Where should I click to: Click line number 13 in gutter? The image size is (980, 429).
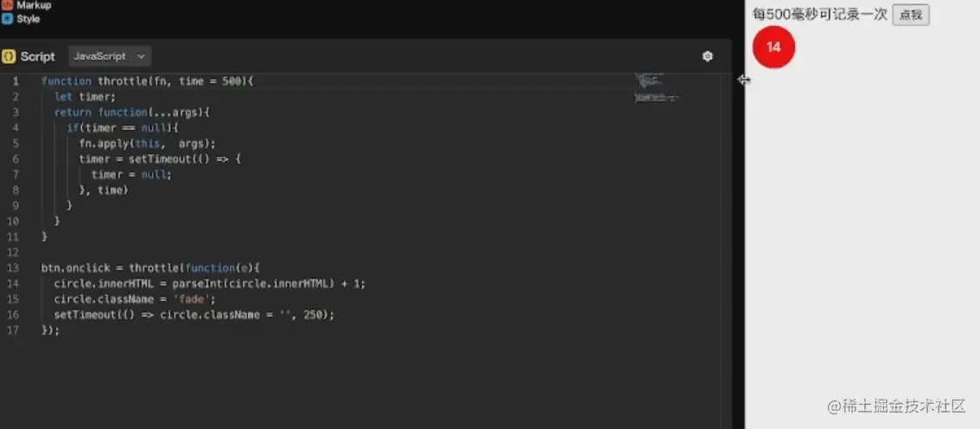(12, 268)
